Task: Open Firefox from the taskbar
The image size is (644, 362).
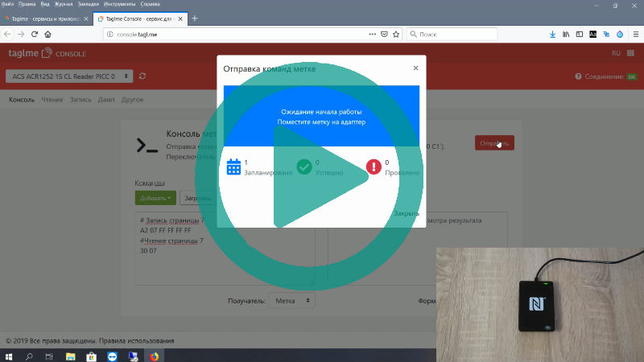Action: (x=155, y=355)
